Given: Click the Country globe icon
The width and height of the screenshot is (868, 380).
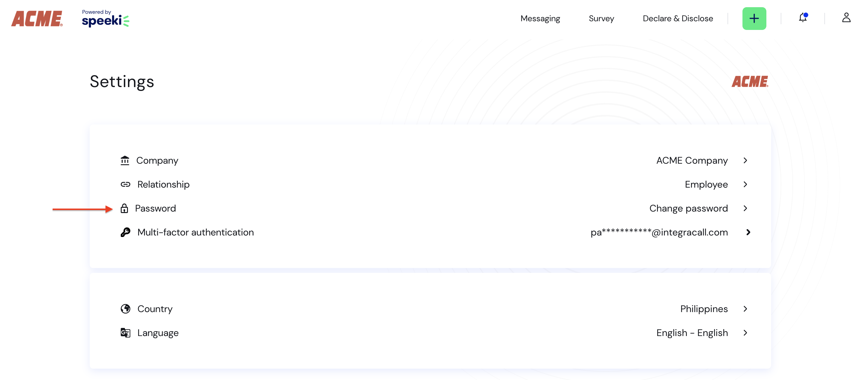Looking at the screenshot, I should tap(125, 309).
